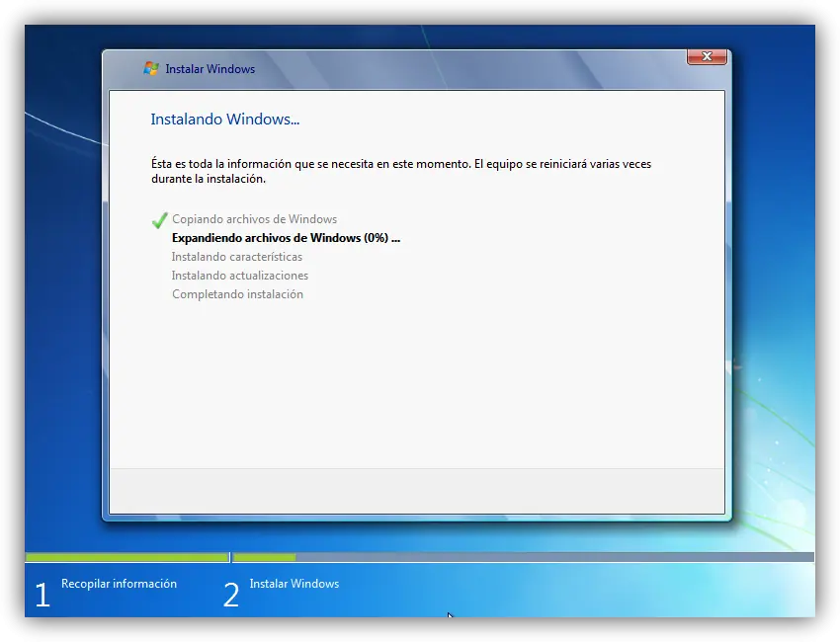
Task: Select 'Copiando archivos de Windows' step
Action: pyautogui.click(x=254, y=219)
